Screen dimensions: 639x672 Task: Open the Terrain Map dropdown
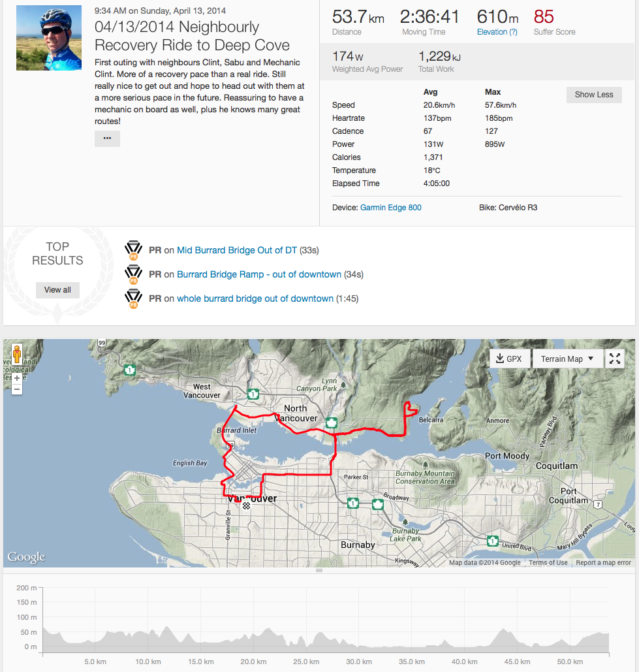coord(567,359)
